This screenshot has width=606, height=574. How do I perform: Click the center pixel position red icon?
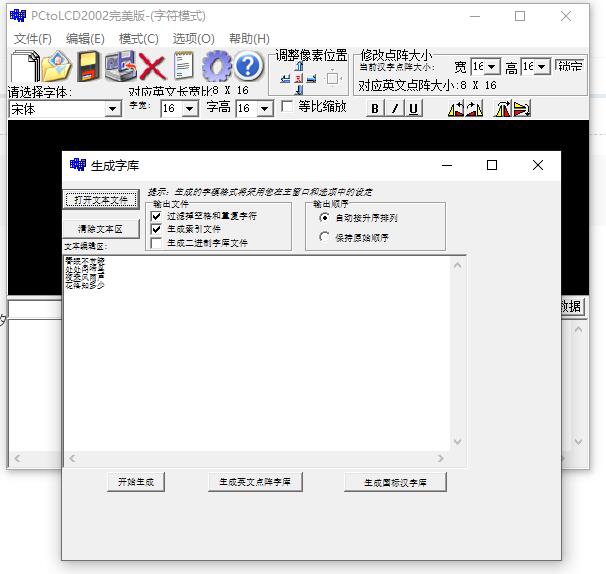(299, 79)
